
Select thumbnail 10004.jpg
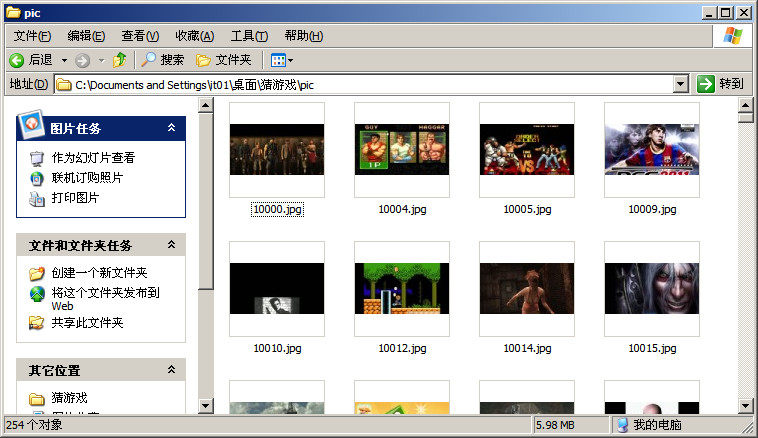point(402,149)
